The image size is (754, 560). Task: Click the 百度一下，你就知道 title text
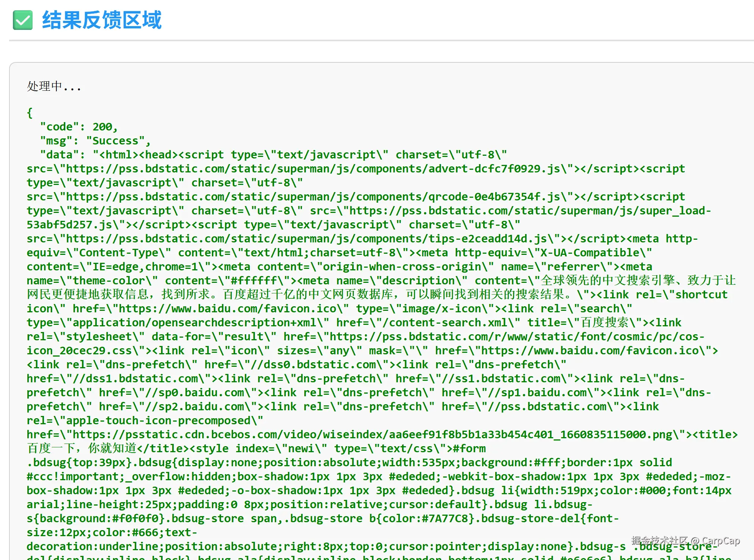(81, 448)
